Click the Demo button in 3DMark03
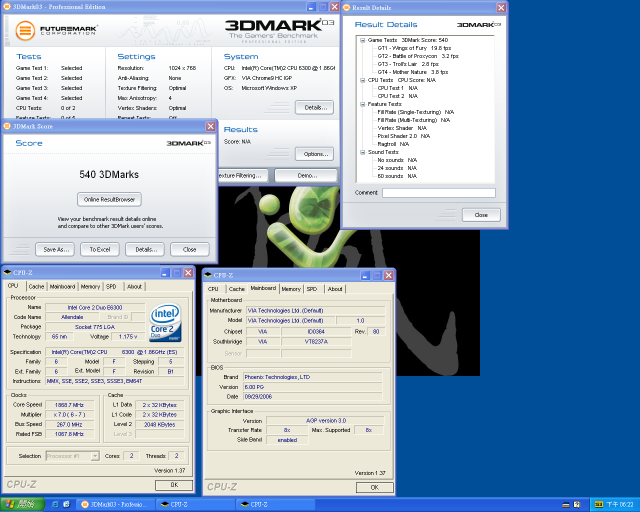 307,176
